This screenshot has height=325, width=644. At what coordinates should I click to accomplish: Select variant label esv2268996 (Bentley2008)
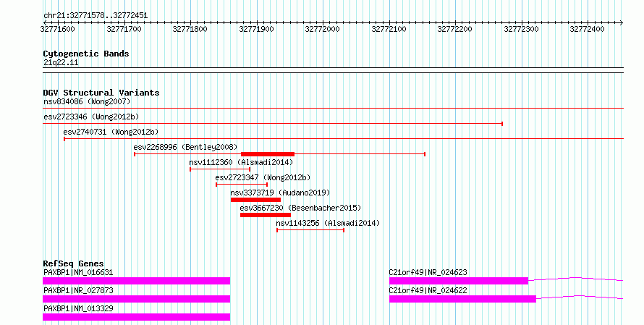(185, 147)
